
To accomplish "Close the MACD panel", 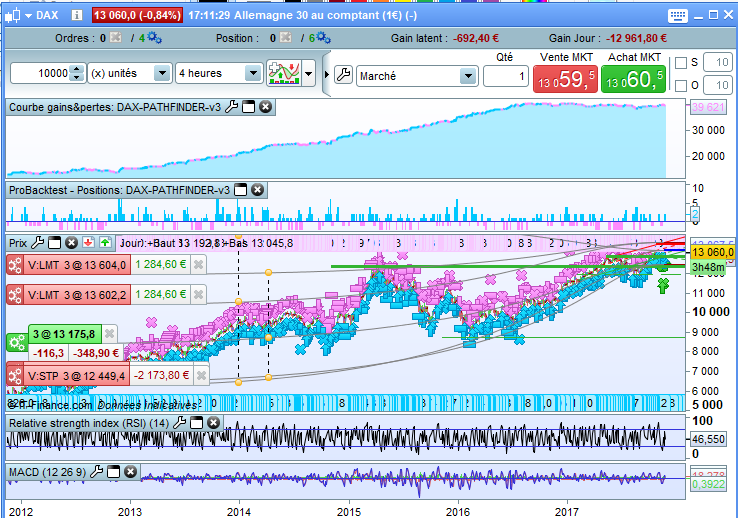I will point(130,472).
